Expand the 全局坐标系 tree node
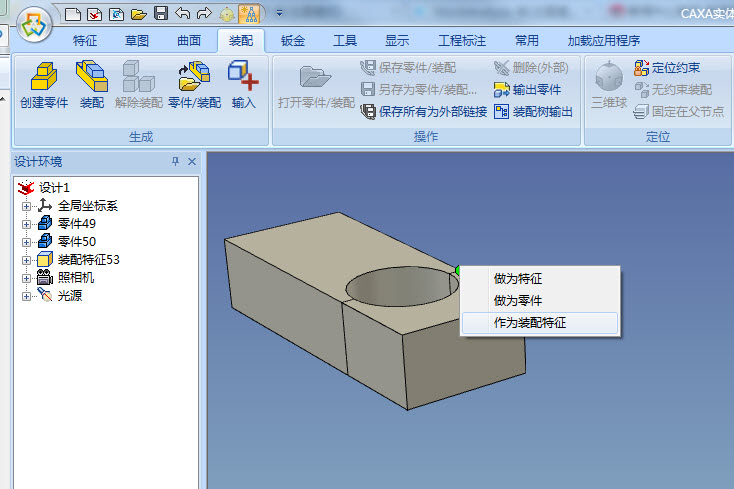734x489 pixels. coord(26,206)
